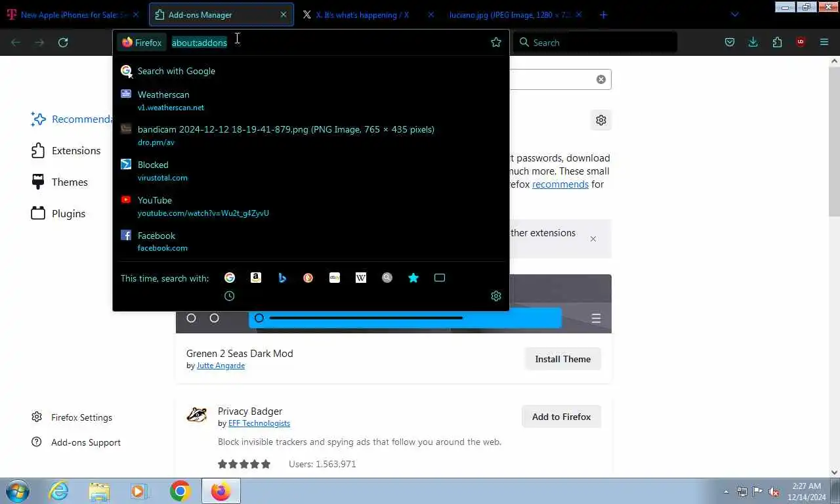Open EFF Technologists author link
Screen dimensions: 840x504
[259, 423]
